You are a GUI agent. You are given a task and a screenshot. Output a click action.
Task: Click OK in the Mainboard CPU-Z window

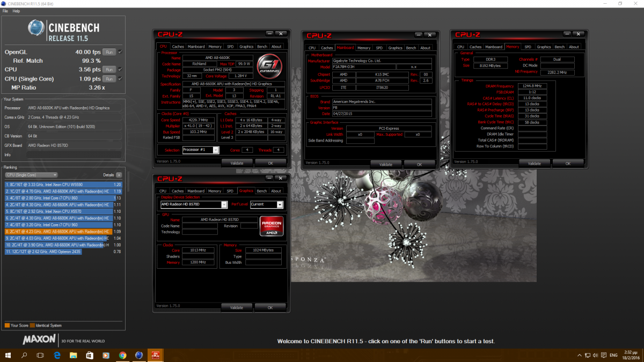419,164
